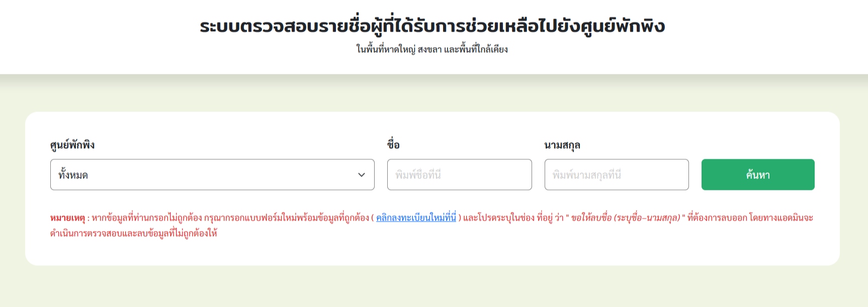Click the main page heading ระบบตรวจสอบรายชื่อ
This screenshot has width=868, height=307.
pos(432,26)
